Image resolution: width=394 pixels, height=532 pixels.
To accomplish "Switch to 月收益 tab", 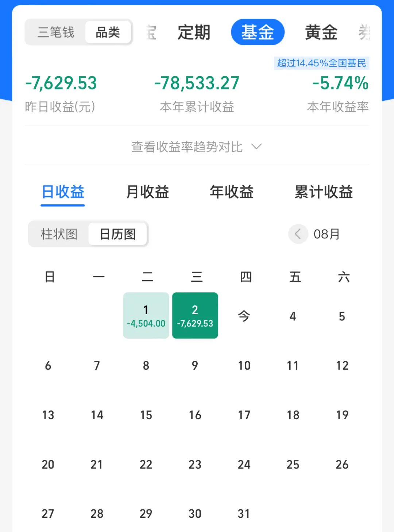I will (147, 192).
